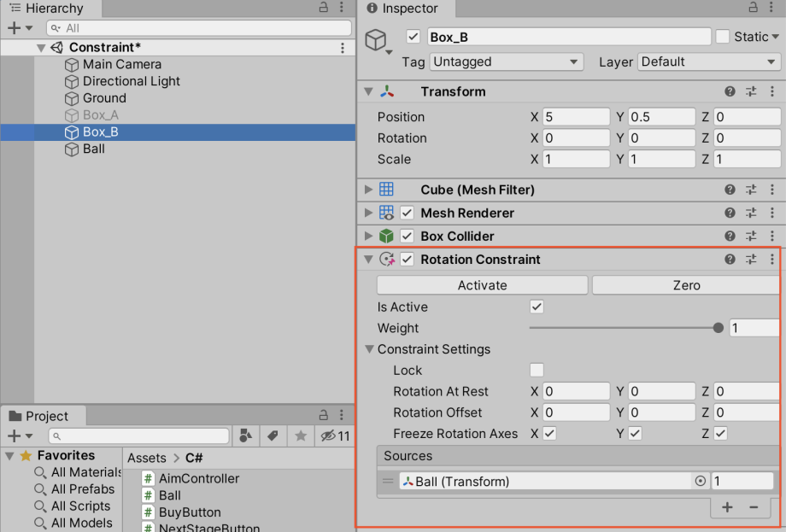Click the Box Collider component icon
This screenshot has height=532, width=786.
tap(387, 236)
